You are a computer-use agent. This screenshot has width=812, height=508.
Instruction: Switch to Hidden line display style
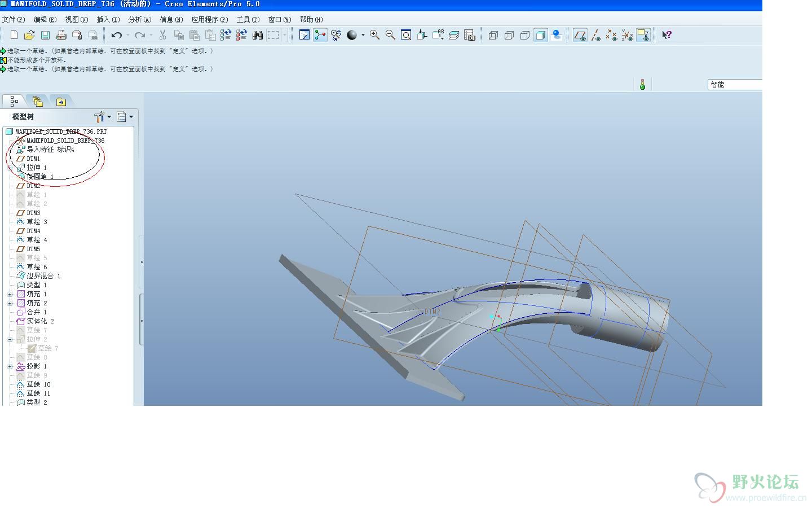509,35
